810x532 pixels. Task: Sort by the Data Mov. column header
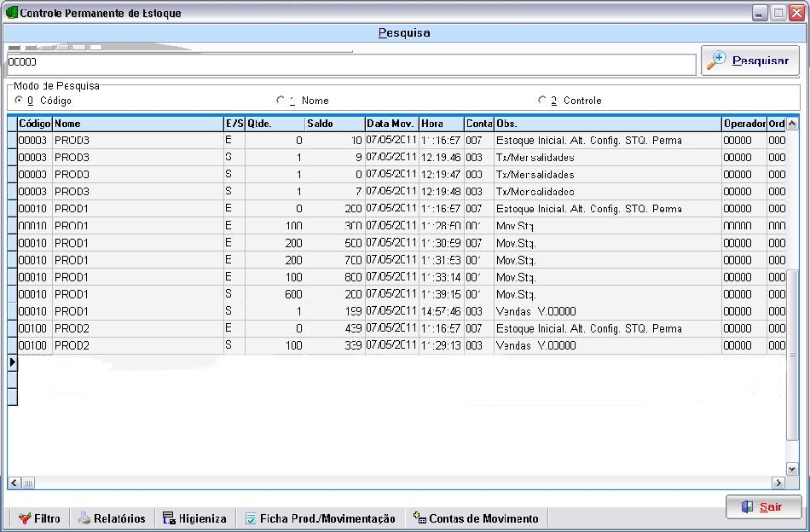(391, 124)
